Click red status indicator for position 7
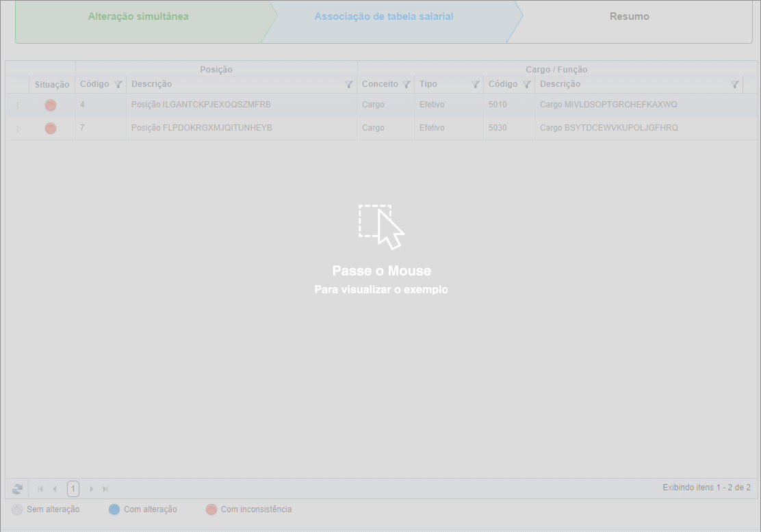This screenshot has height=532, width=761. coord(51,129)
